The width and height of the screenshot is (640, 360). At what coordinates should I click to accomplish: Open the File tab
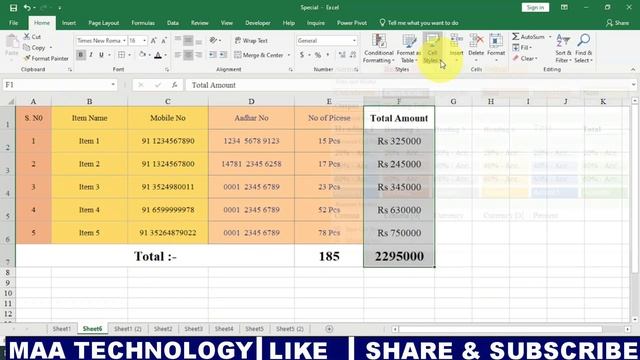[x=13, y=23]
